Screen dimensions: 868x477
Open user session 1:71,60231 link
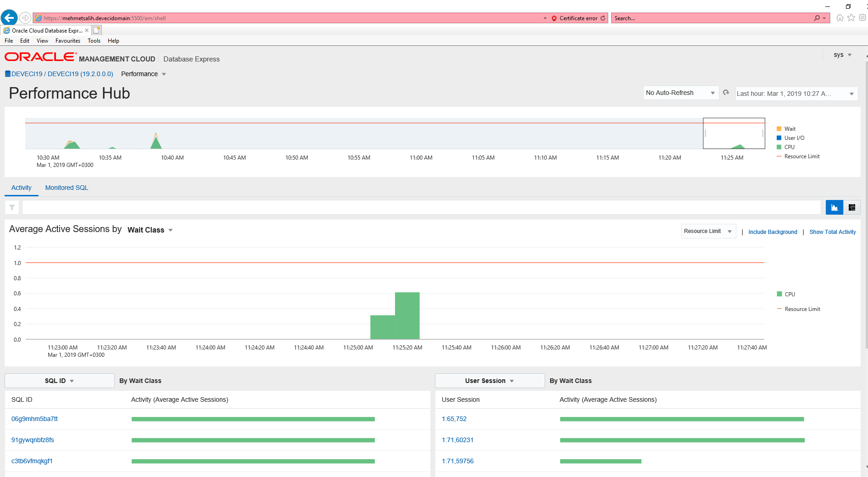click(457, 440)
